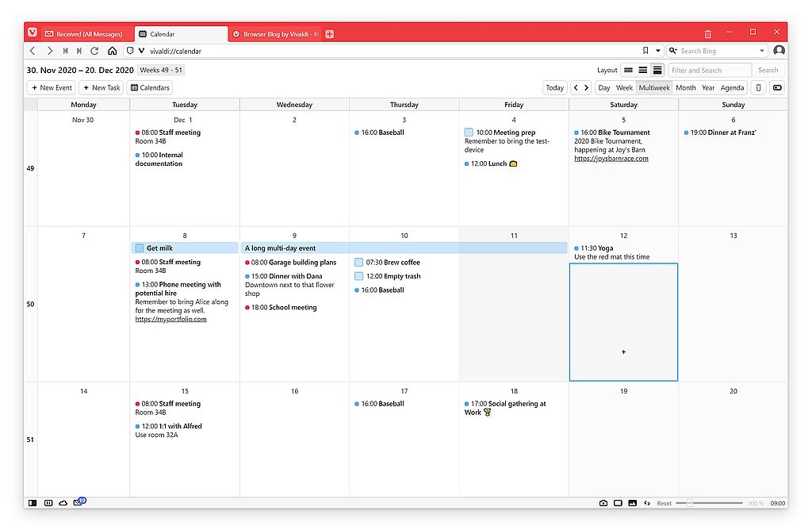Image resolution: width=812 pixels, height=530 pixels.
Task: Click the Search Bing field
Action: (717, 51)
